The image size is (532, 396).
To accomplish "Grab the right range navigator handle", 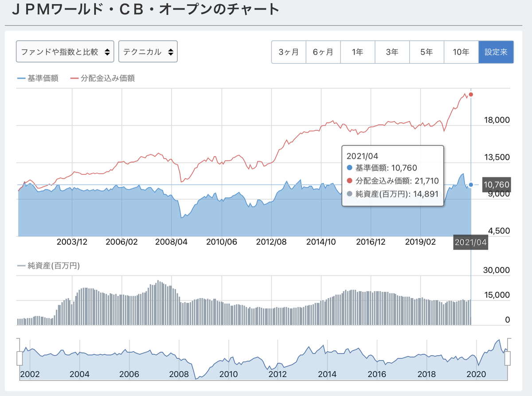I will 508,358.
